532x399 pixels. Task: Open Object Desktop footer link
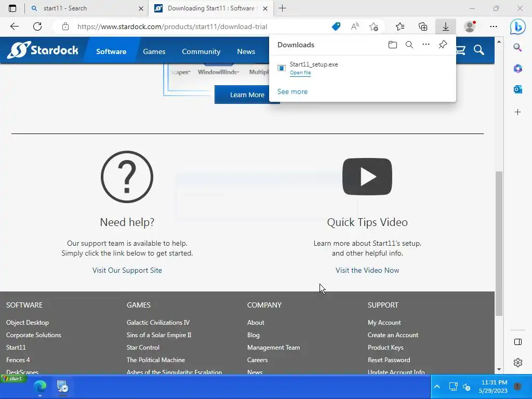coord(28,323)
